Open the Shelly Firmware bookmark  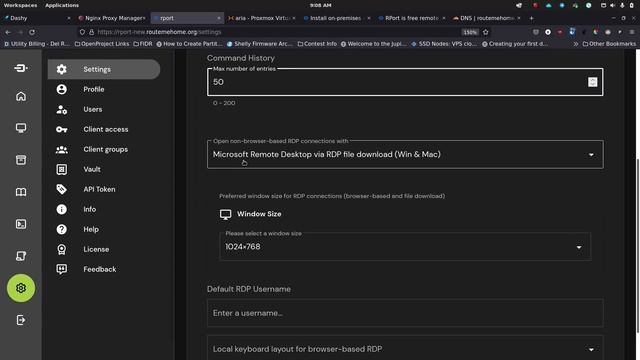point(260,44)
